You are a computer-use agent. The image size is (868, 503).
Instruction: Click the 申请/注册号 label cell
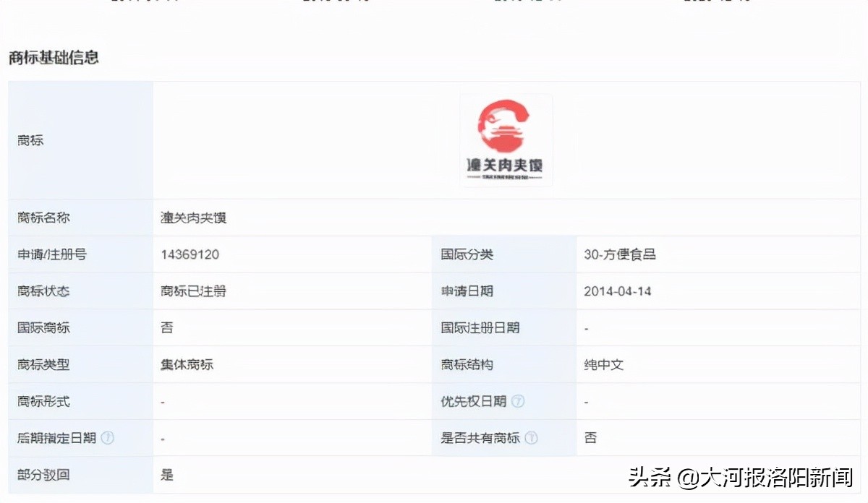pos(80,254)
